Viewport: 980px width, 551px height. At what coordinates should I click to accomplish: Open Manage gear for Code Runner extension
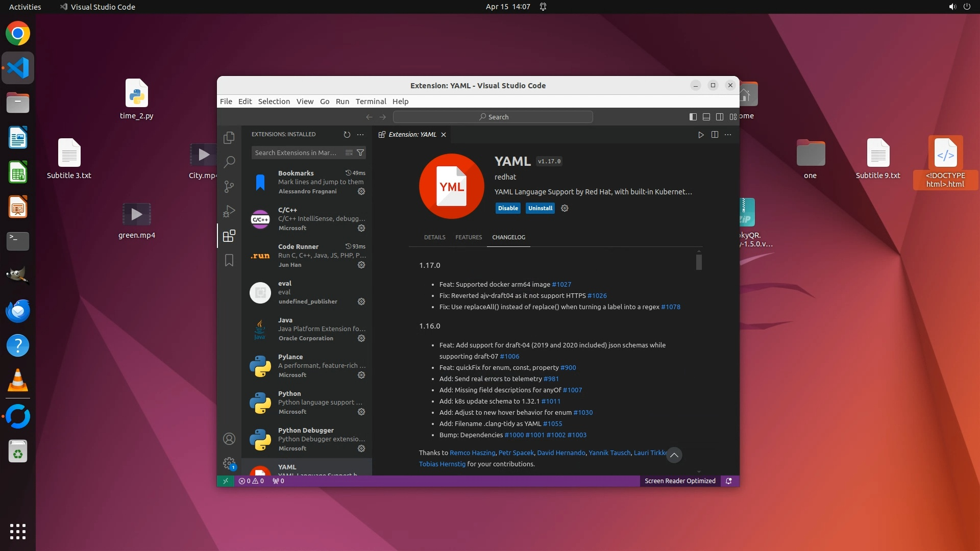(x=361, y=265)
